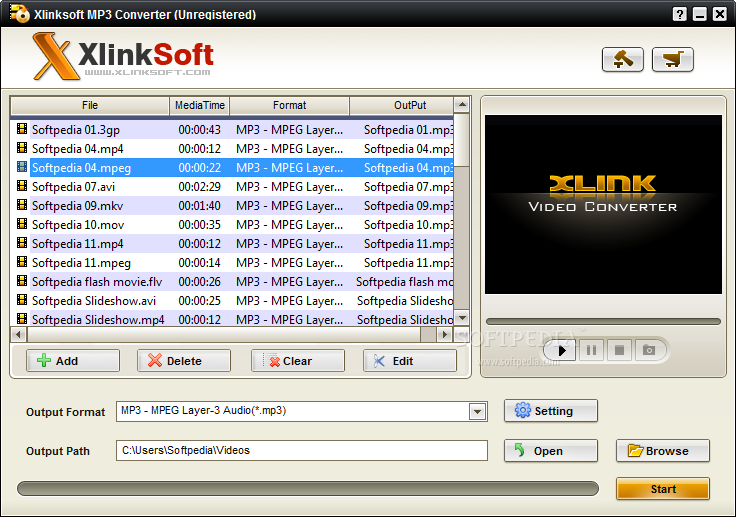
Task: Click media time 00:01:40
Action: [199, 206]
